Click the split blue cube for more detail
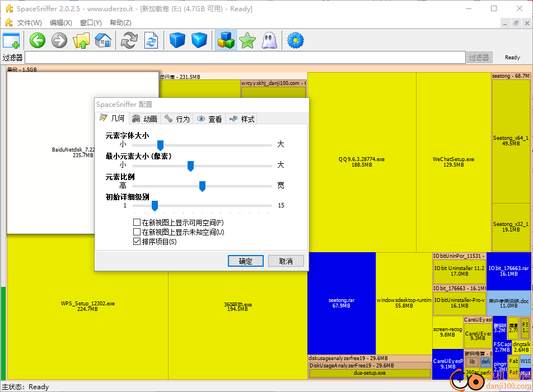The image size is (533, 392). 199,40
